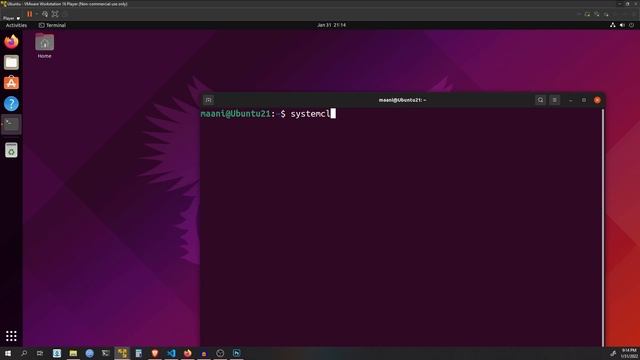Open the clock showing Jan 31 21:14
The height and width of the screenshot is (360, 640).
[331, 25]
